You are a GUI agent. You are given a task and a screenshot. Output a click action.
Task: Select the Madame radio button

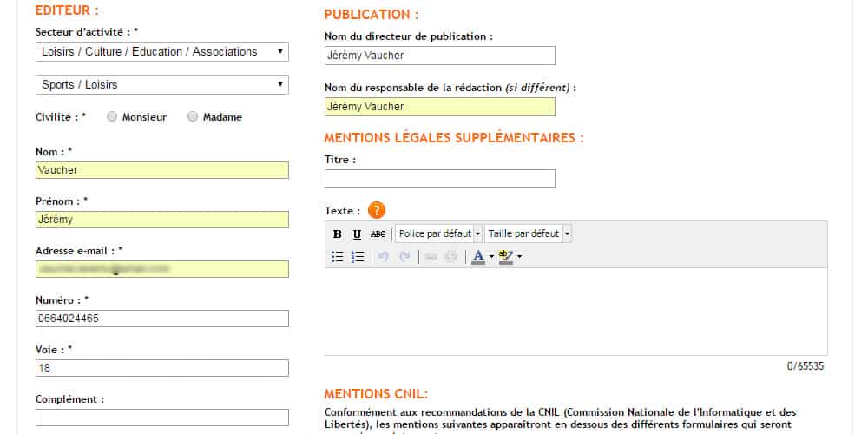tap(192, 117)
